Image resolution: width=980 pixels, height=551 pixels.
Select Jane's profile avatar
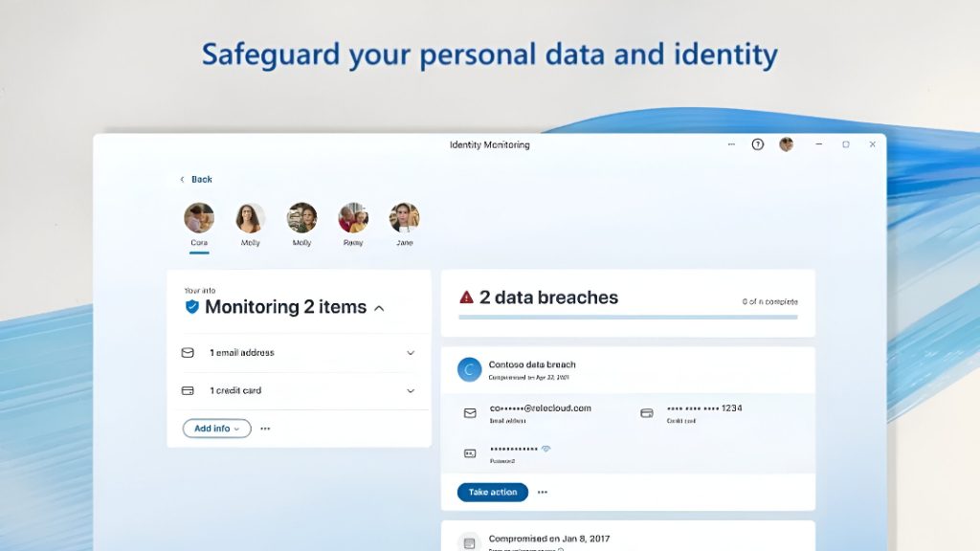(x=404, y=218)
